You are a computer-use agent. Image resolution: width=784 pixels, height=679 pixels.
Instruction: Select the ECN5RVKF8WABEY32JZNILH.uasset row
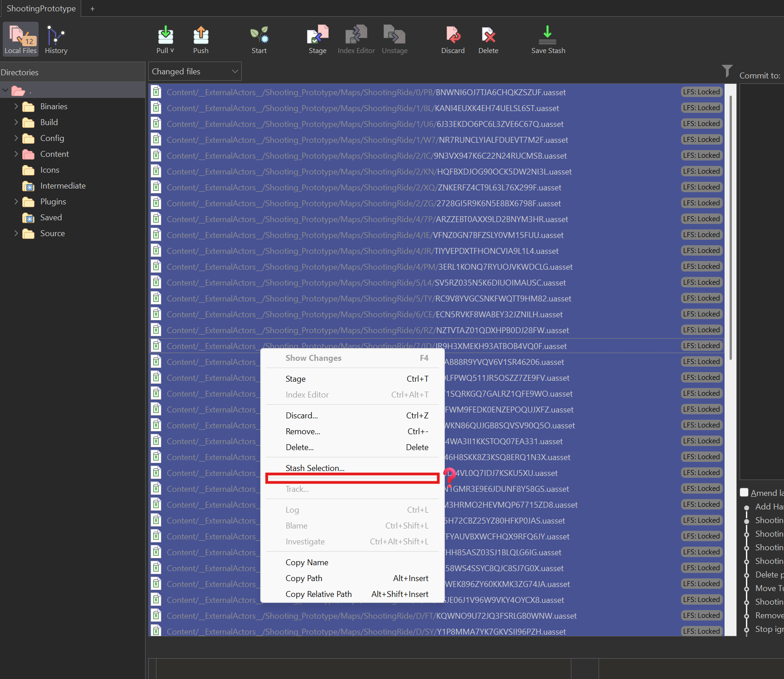pos(436,314)
